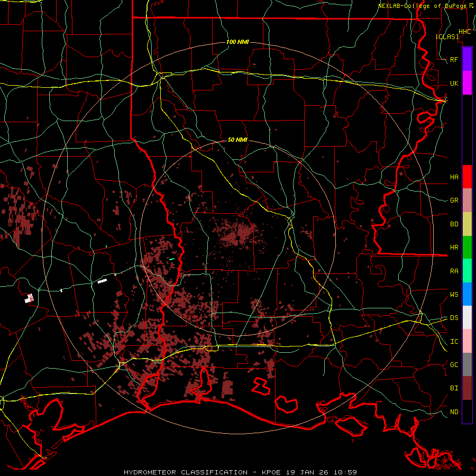
Task: Click the dark red BI swatch
Action: 467,388
